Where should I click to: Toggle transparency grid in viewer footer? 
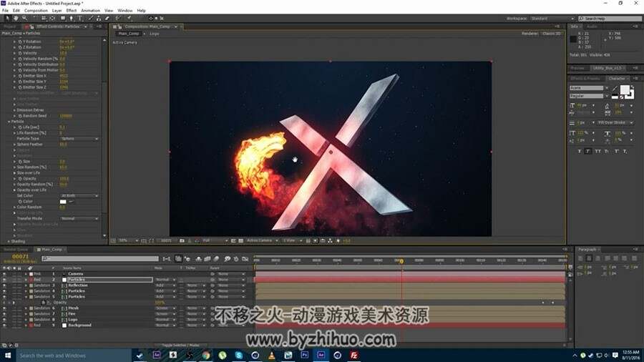point(240,241)
